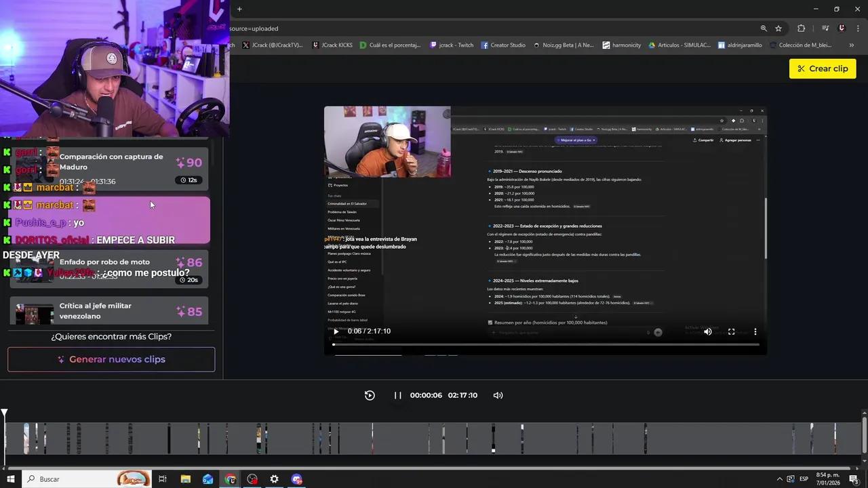Viewport: 868px width, 488px height.
Task: Enter fullscreen in the video preview
Action: point(731,331)
